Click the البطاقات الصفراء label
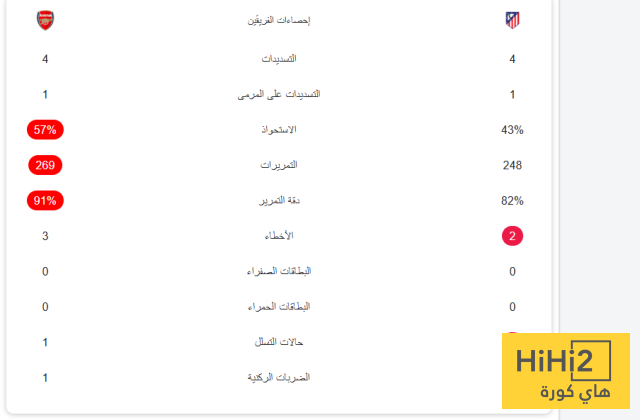Screen dimensions: 640x420 pos(279,271)
